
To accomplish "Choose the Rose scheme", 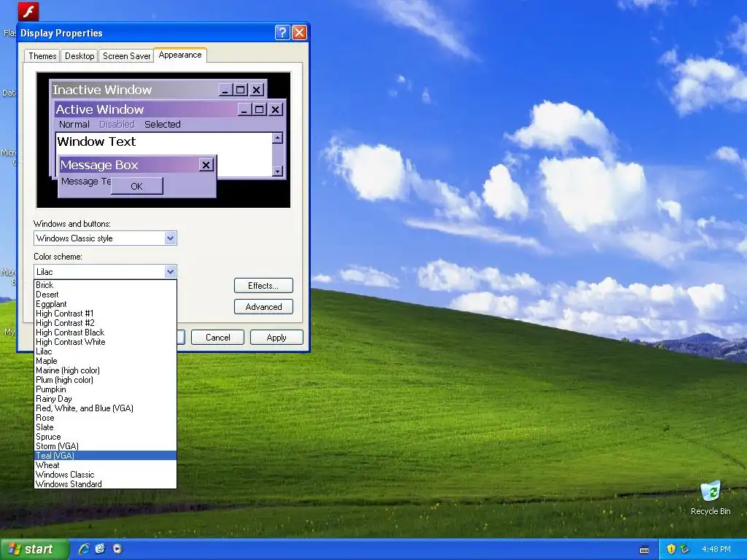I will [x=105, y=418].
